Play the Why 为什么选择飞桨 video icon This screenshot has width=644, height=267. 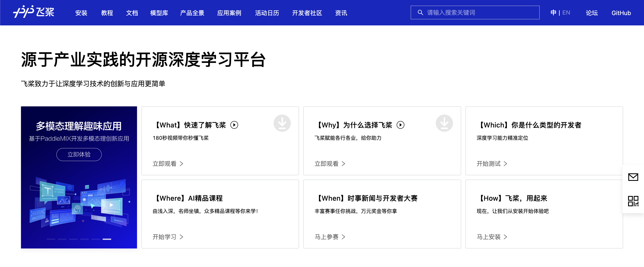pyautogui.click(x=400, y=125)
